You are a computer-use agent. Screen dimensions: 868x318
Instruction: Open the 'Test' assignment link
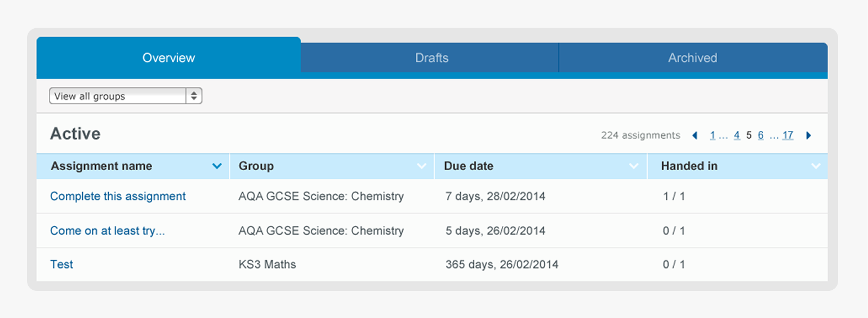click(x=61, y=264)
